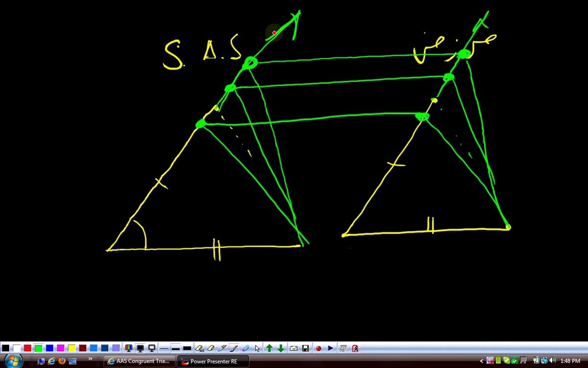Select the lavender pen color swatch
Image resolution: width=588 pixels, height=368 pixels.
click(116, 348)
